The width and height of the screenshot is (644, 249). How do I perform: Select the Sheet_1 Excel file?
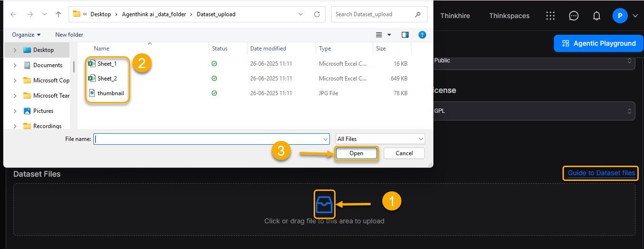pyautogui.click(x=107, y=63)
